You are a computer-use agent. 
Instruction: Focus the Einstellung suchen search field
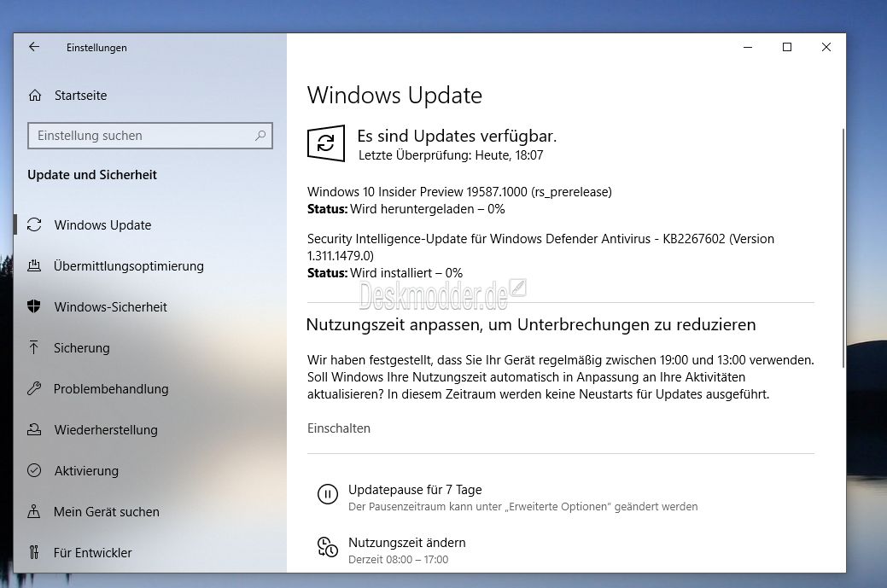click(150, 136)
